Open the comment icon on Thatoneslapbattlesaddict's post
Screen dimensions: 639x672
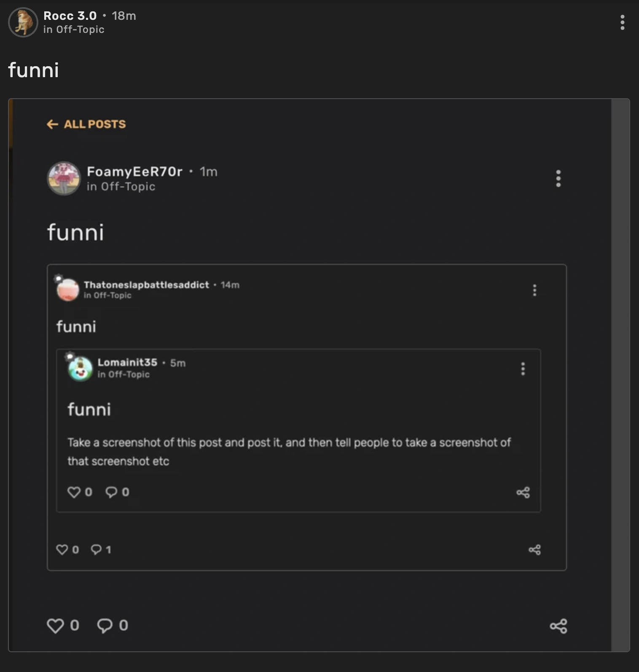click(x=97, y=549)
